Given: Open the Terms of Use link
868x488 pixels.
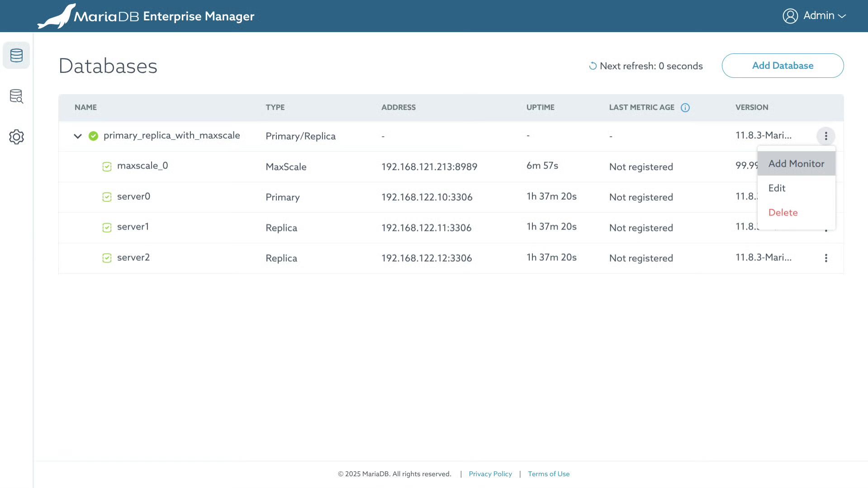Looking at the screenshot, I should 548,474.
